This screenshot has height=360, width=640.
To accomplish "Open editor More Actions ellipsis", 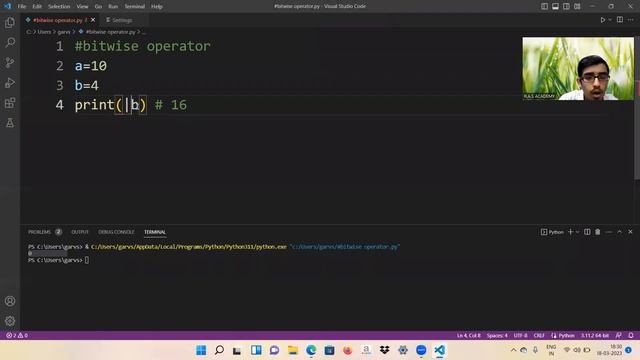I will 631,20.
